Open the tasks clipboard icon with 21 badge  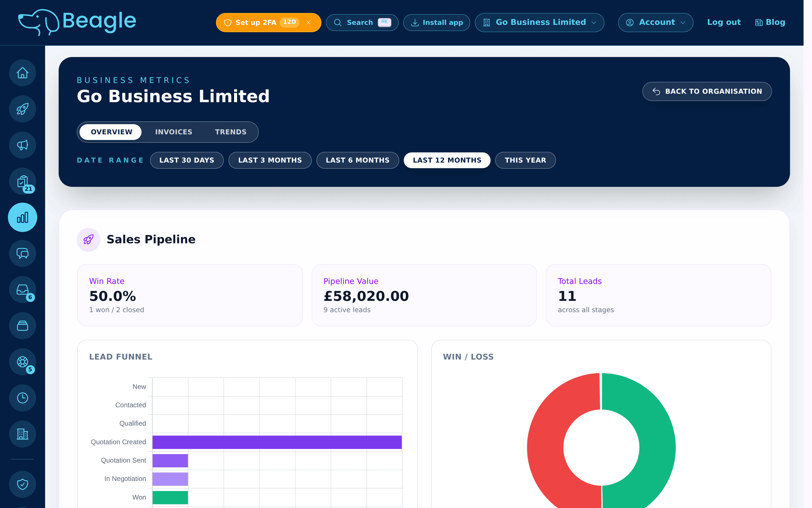(x=23, y=181)
